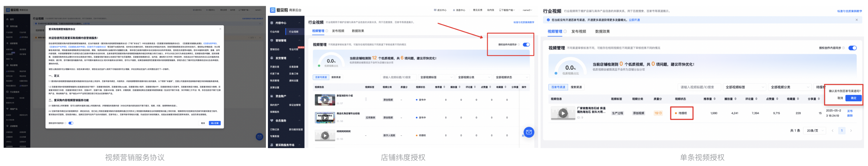Open 20条/页 page size dropdown
The image size is (868, 166).
tap(815, 130)
